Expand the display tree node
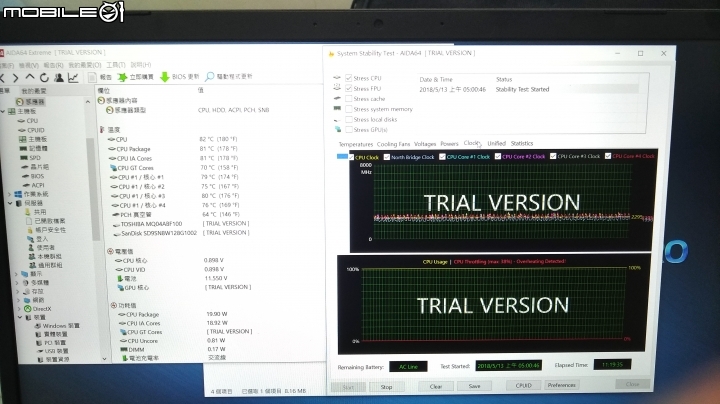 [17, 274]
